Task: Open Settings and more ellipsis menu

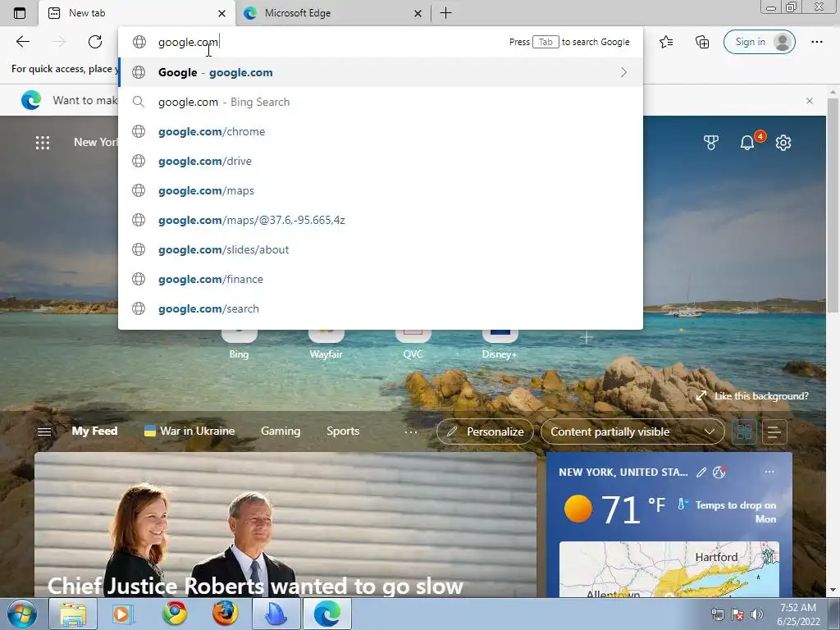Action: click(x=816, y=42)
